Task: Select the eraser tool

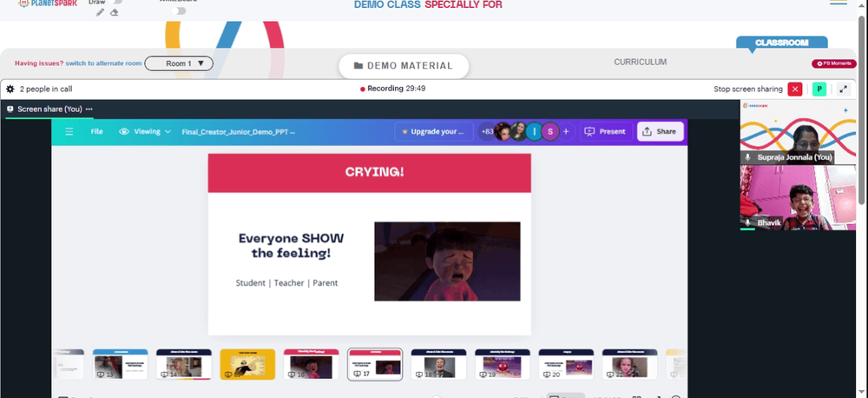Action: 114,12
